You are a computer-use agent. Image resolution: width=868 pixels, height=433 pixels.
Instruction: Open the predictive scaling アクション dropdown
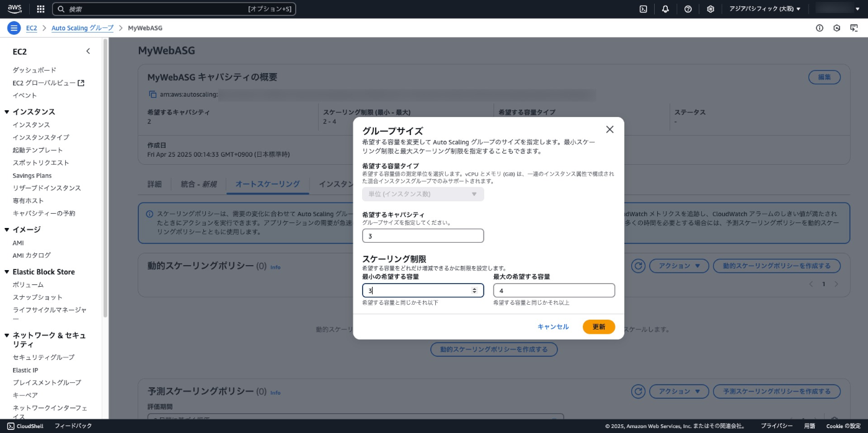click(x=679, y=391)
